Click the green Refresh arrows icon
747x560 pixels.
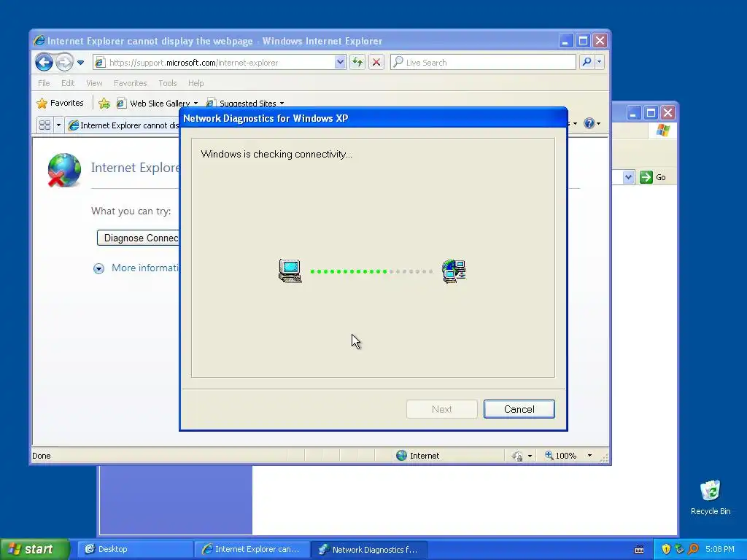[357, 62]
